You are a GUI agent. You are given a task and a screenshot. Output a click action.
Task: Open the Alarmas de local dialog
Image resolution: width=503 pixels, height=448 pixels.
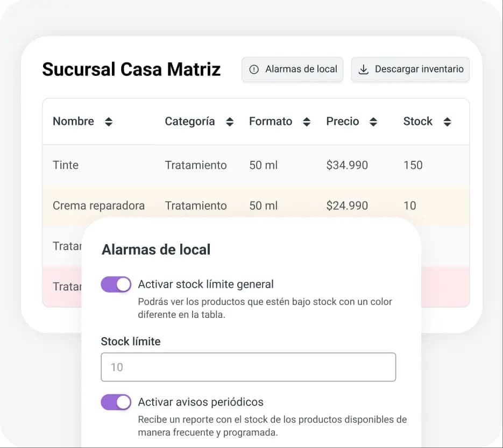(x=292, y=69)
